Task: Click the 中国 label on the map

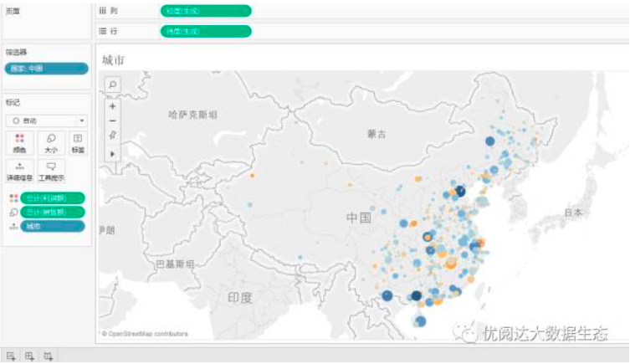Action: (359, 218)
